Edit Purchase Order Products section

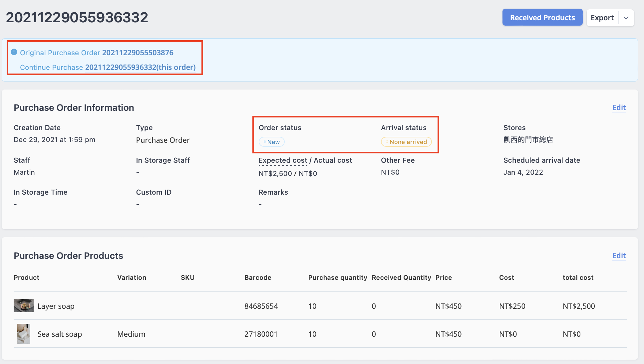pos(619,256)
